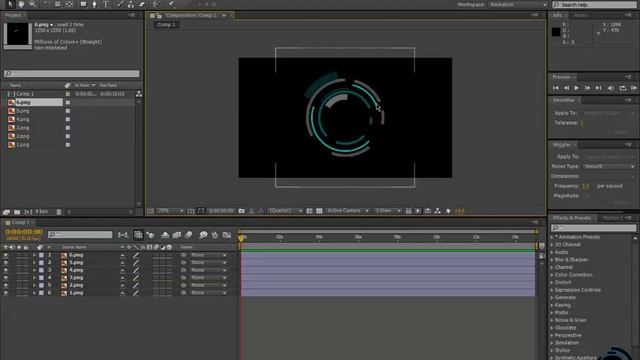Click the 8 bpc color depth button

41,212
